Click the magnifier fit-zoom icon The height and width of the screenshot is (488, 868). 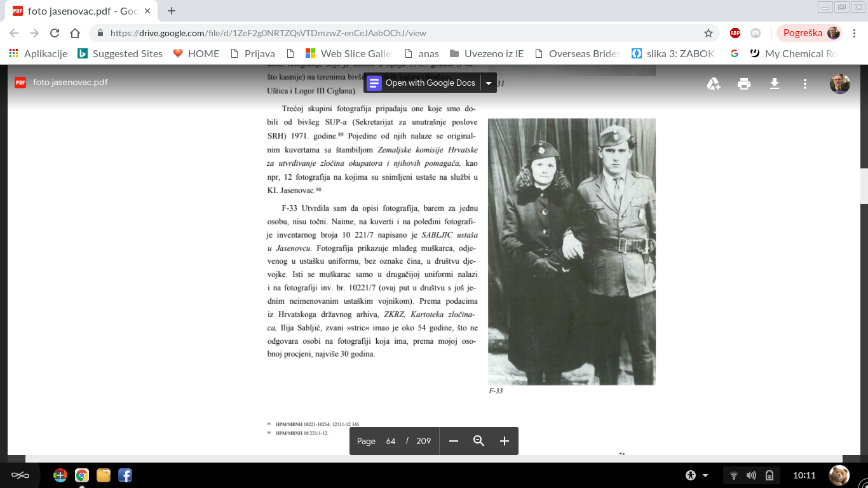479,441
